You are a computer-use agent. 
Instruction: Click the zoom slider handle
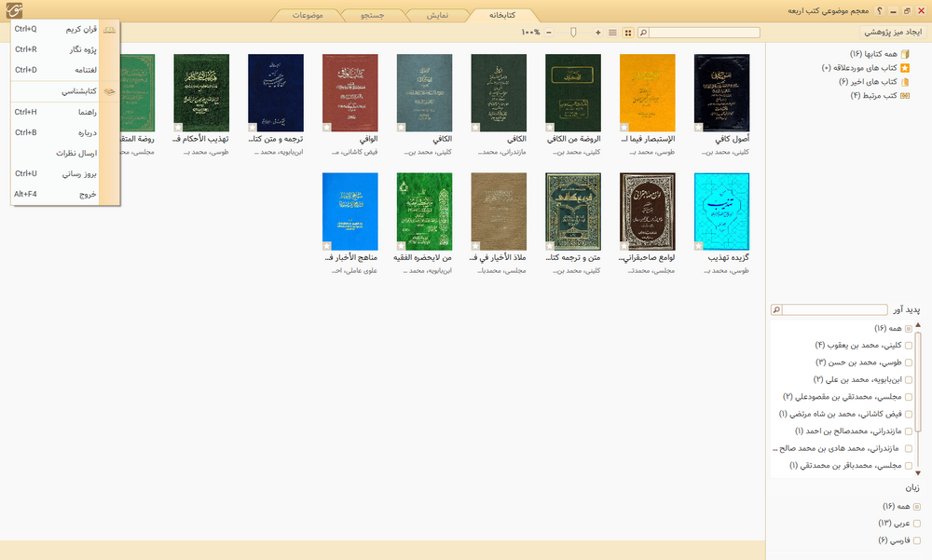573,33
